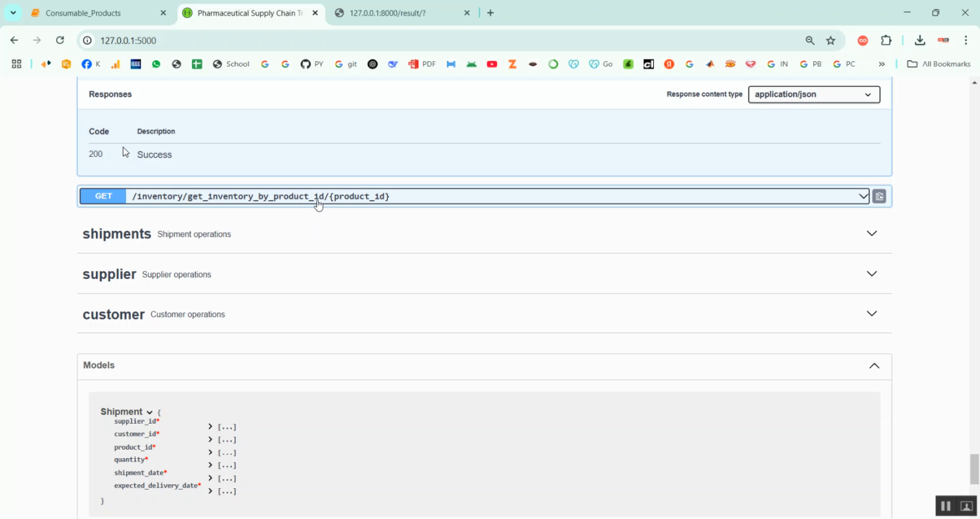Open Response content type dropdown
Viewport: 980px width, 519px height.
813,94
